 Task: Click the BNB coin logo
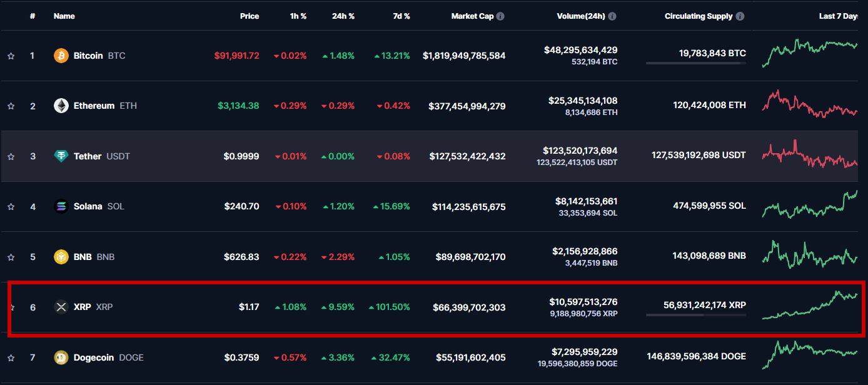pyautogui.click(x=60, y=256)
